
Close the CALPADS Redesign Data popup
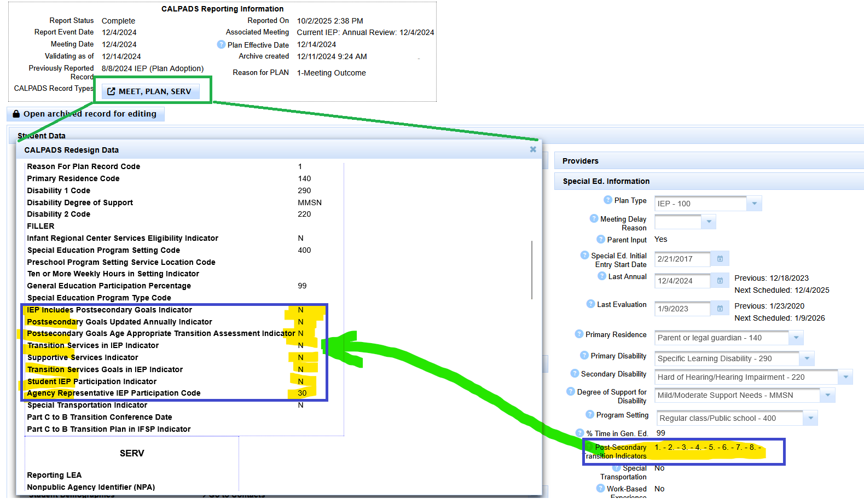click(533, 149)
